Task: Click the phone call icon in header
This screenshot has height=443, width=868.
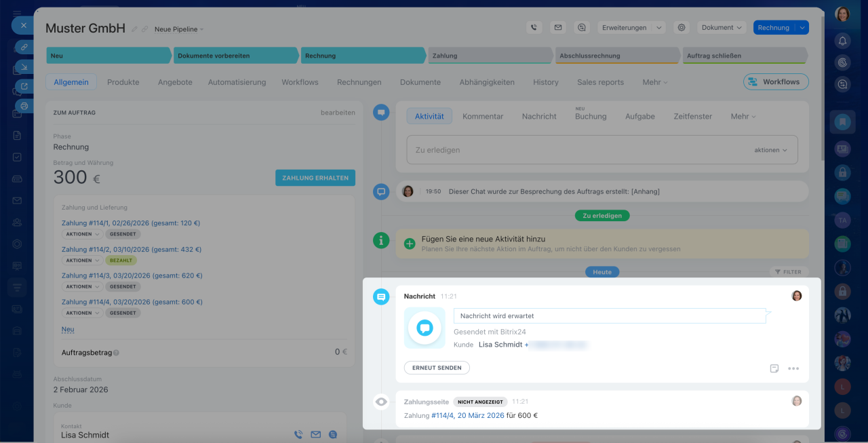Action: (x=534, y=28)
